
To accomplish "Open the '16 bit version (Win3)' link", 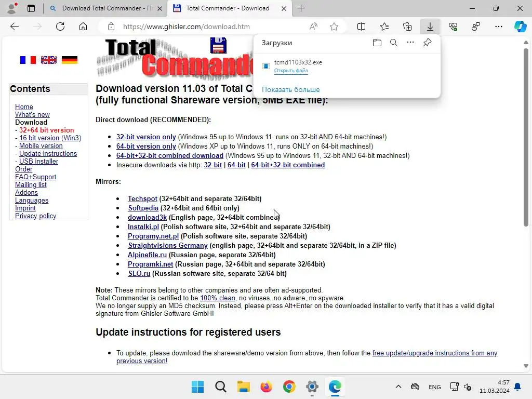I will 50,138.
